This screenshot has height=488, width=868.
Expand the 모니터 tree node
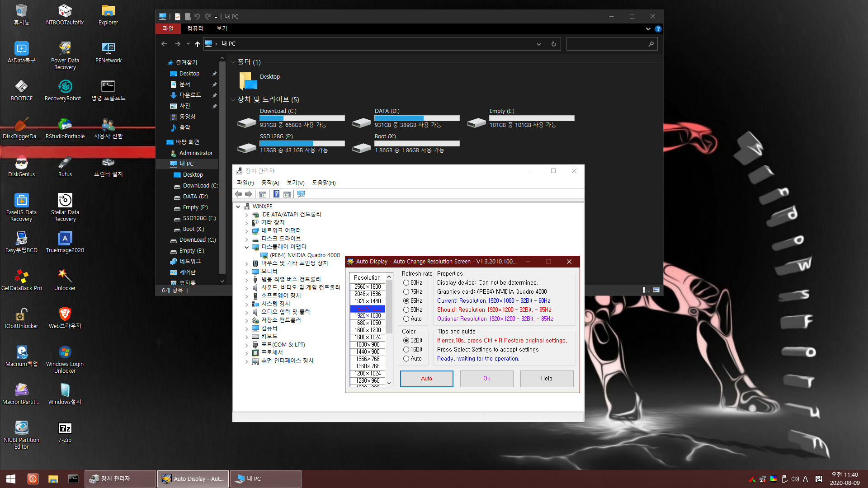(246, 272)
